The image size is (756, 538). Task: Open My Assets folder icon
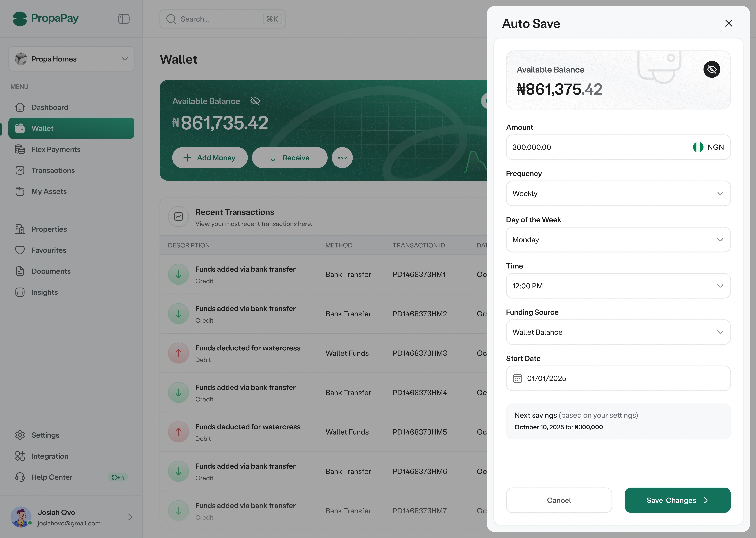click(20, 191)
